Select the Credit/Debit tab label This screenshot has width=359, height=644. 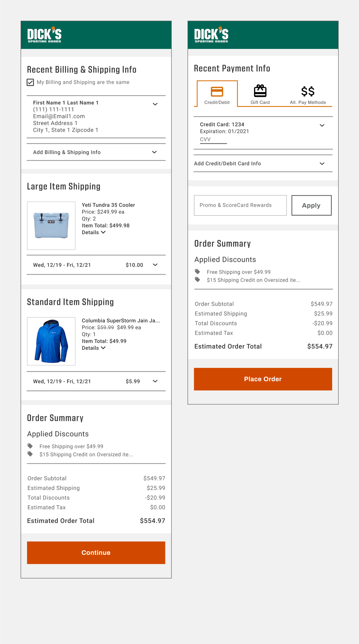tap(217, 102)
